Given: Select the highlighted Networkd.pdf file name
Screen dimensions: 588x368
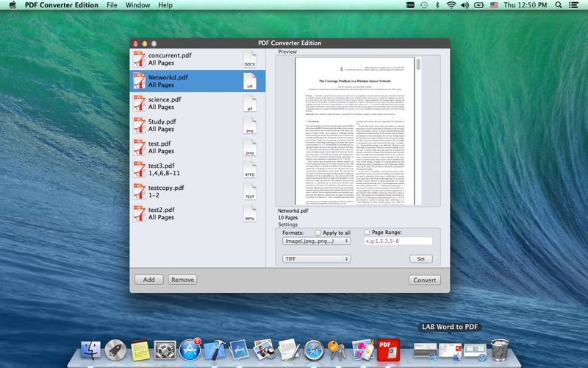Looking at the screenshot, I should (168, 77).
